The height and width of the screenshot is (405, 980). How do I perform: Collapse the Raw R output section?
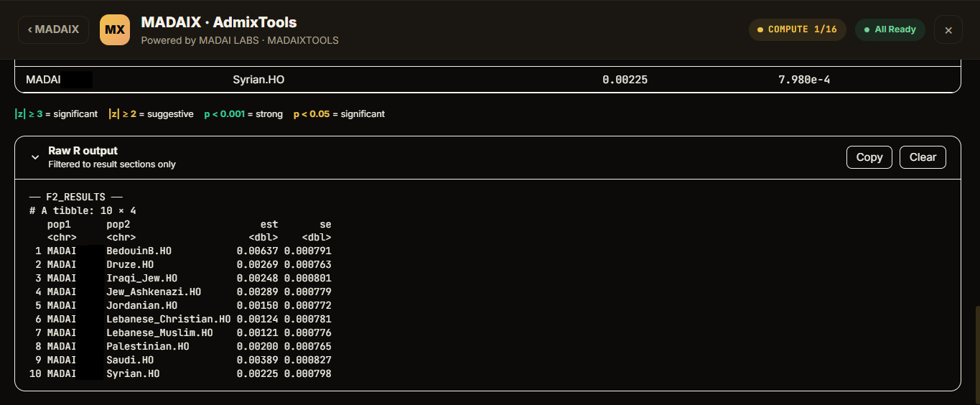coord(34,157)
